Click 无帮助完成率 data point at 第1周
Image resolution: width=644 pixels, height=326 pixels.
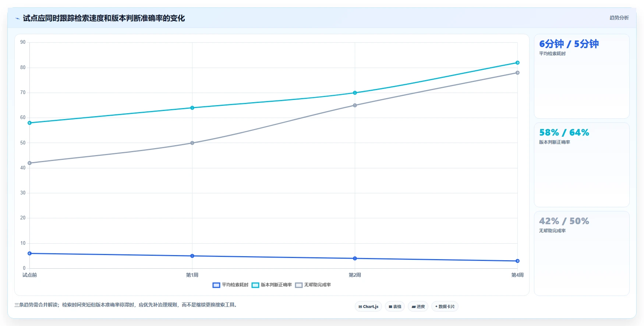coord(192,143)
